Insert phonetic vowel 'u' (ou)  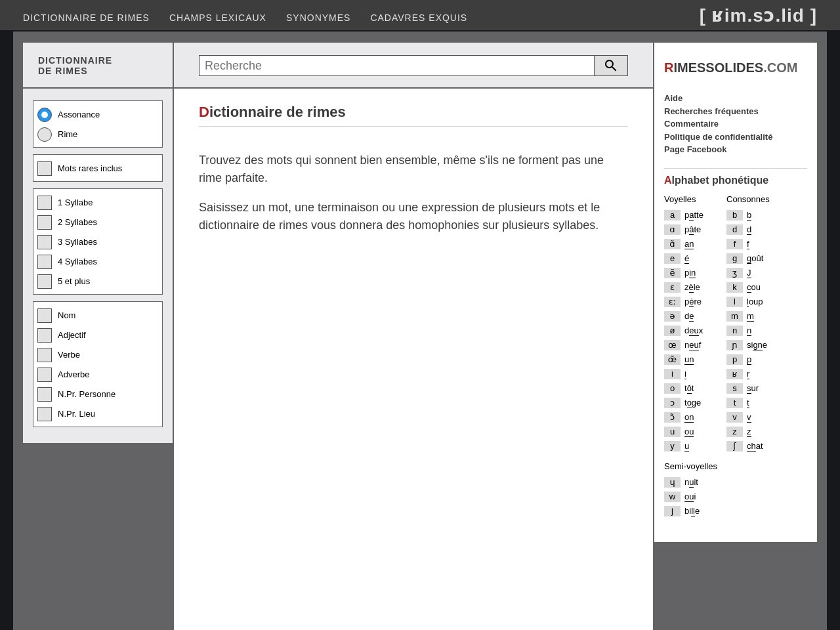672,432
